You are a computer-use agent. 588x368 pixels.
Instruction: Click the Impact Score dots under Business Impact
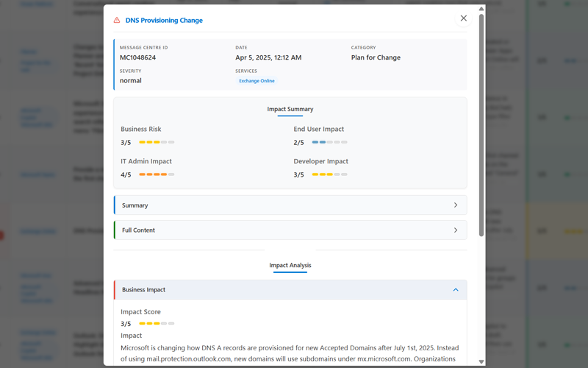(157, 323)
